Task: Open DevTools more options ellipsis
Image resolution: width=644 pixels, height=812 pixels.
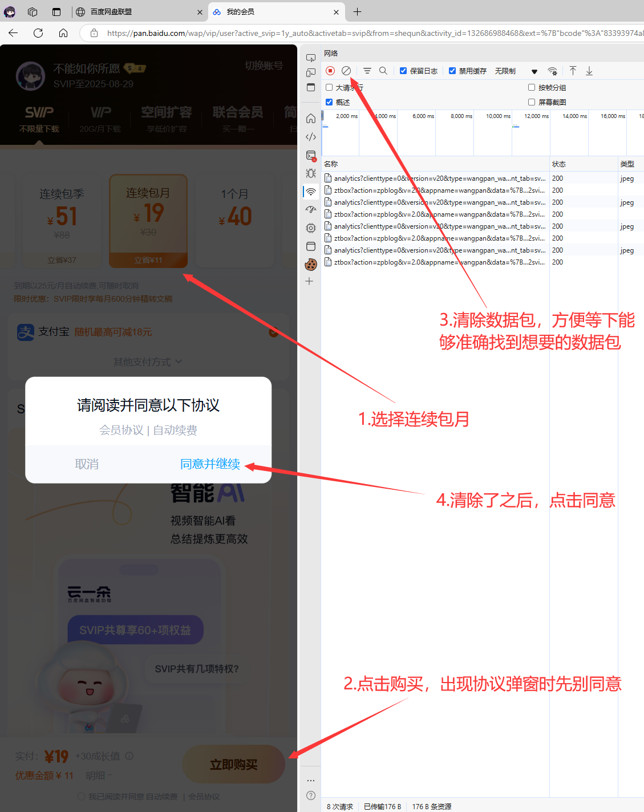Action: (x=311, y=780)
